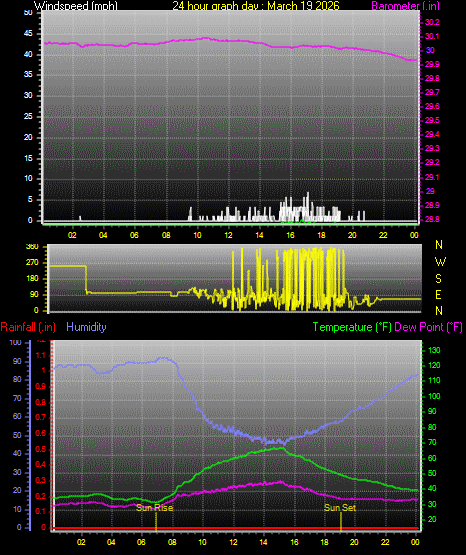Click the 120 value on the green temperature axis
Screen dimensions: 466x555
tap(435, 366)
